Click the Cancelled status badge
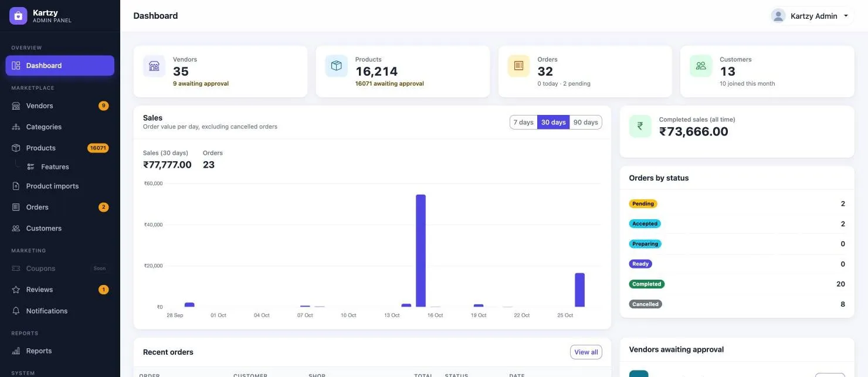The image size is (868, 377). coord(646,304)
